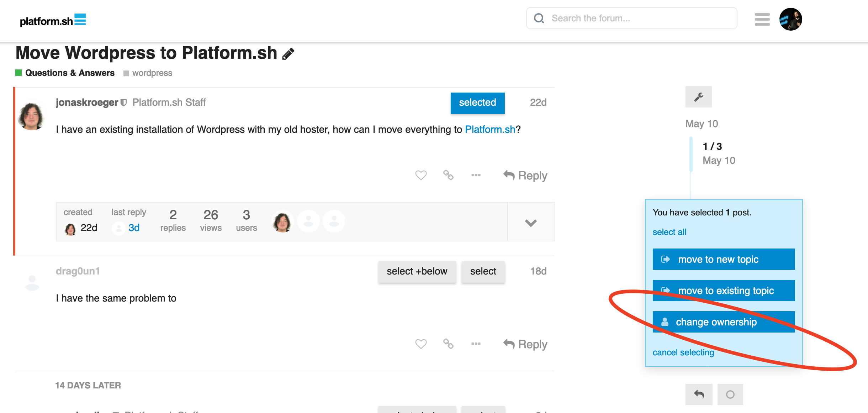Click the 3d last reply link
The width and height of the screenshot is (868, 413).
[x=134, y=228]
